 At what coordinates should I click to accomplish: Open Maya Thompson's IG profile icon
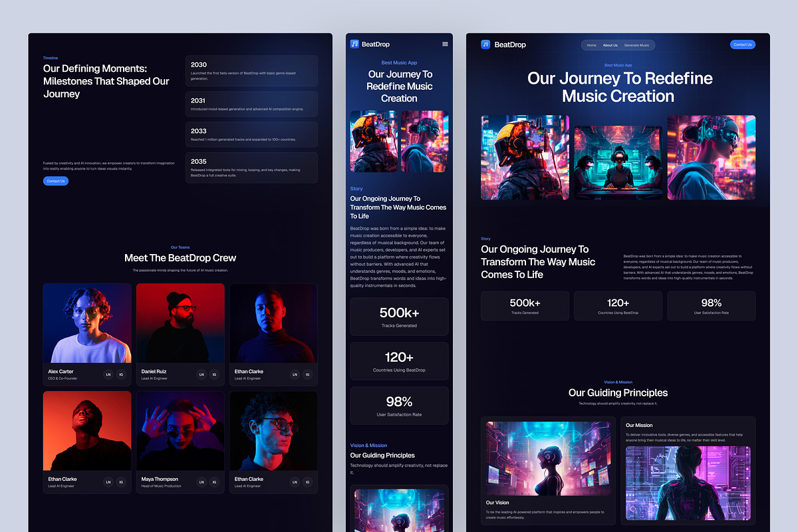pos(214,482)
